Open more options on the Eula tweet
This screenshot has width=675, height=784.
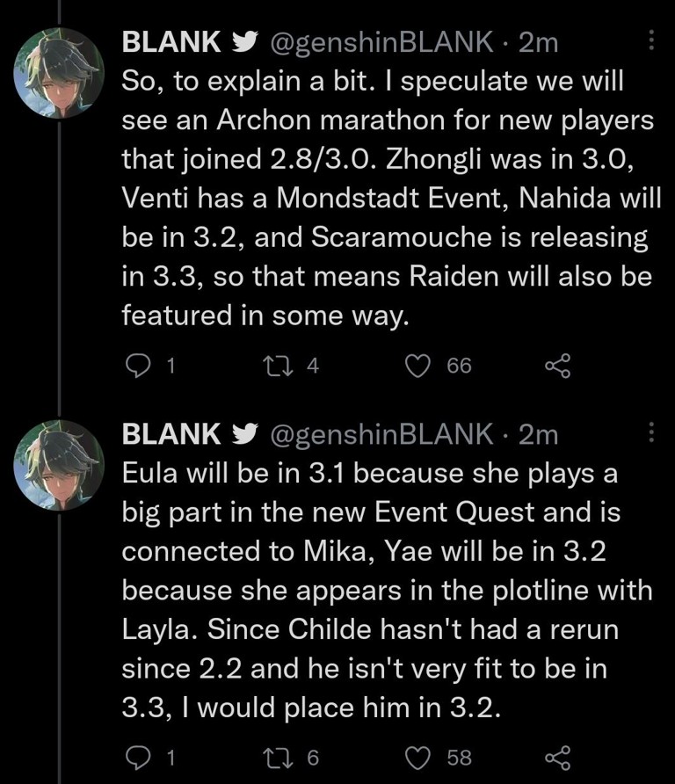click(x=651, y=432)
